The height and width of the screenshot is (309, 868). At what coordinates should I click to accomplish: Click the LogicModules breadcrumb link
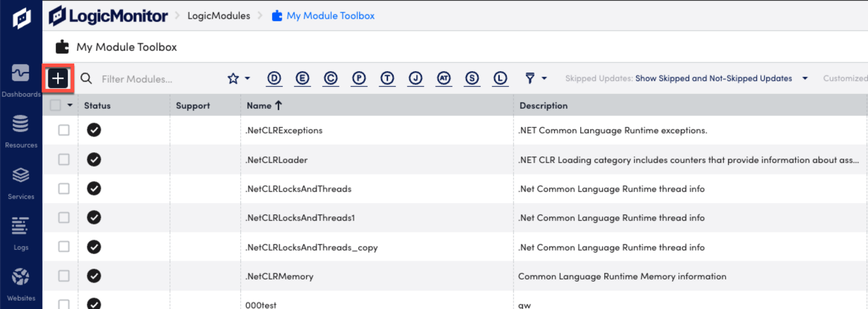(219, 16)
